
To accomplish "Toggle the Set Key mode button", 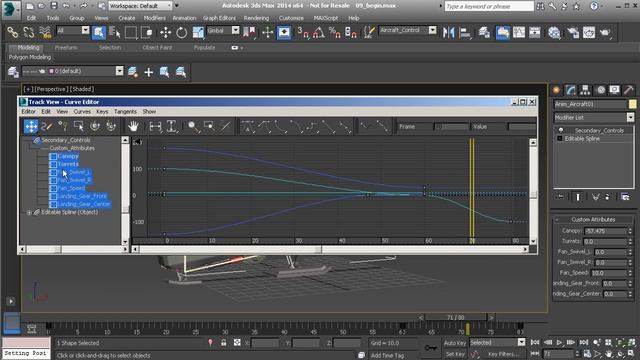I will pyautogui.click(x=455, y=354).
